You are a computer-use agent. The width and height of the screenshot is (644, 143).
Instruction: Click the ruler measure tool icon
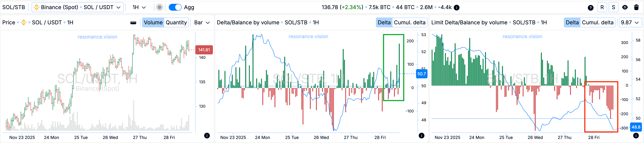133,23
